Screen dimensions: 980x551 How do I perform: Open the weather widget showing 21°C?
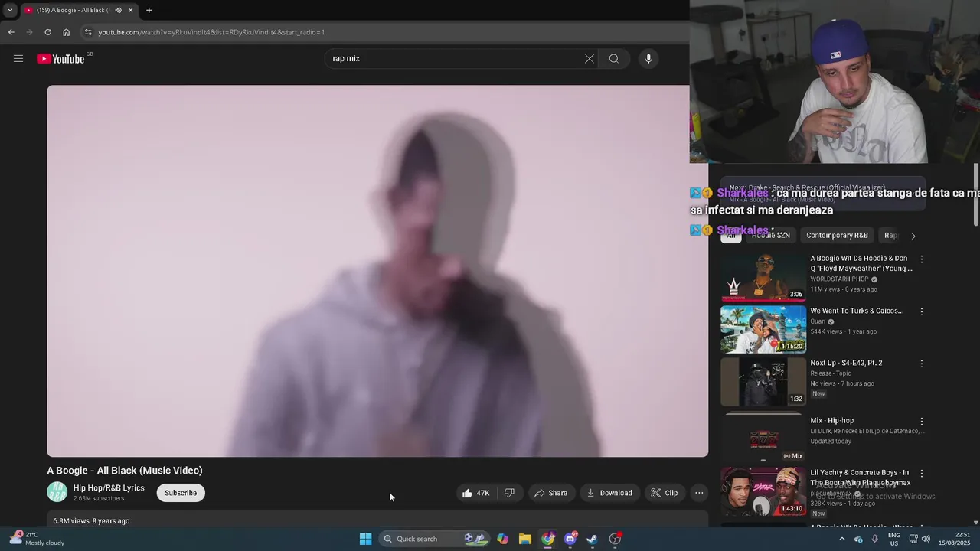[x=37, y=539]
